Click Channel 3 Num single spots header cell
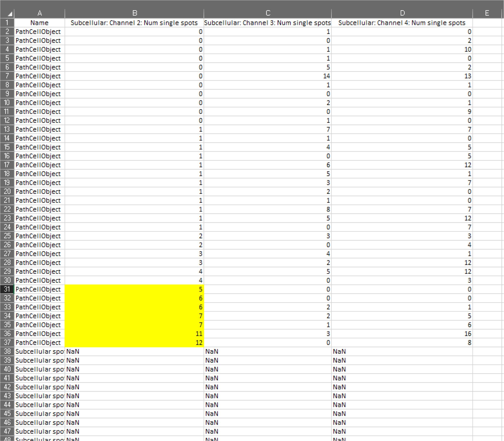Screen dimensions: 504x441 pyautogui.click(x=268, y=23)
